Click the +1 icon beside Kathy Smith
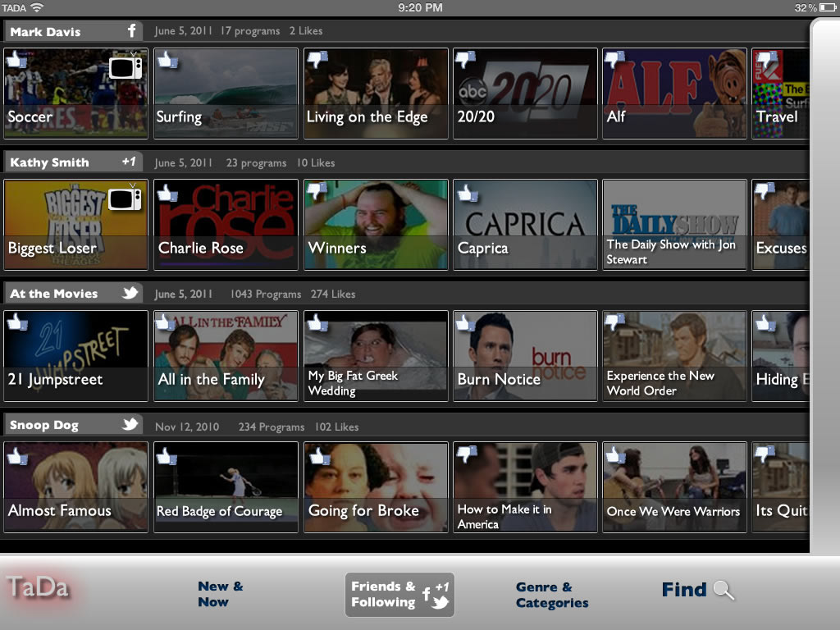The height and width of the screenshot is (630, 840). coord(129,162)
